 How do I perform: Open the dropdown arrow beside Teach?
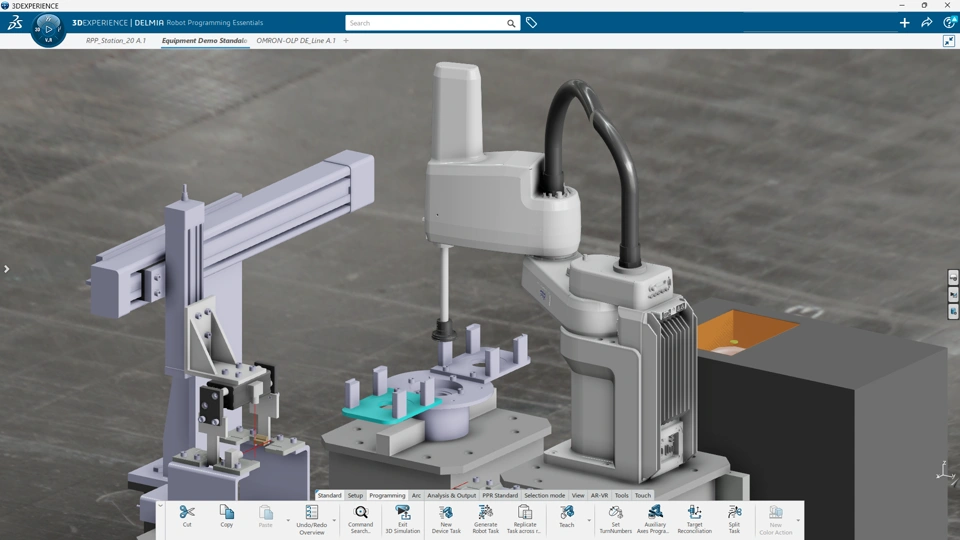[589, 520]
